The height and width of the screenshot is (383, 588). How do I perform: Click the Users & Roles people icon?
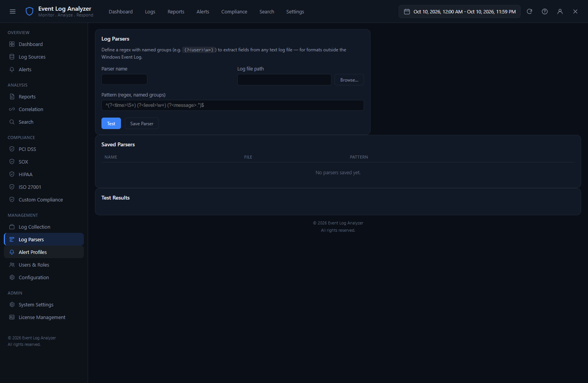(x=12, y=265)
